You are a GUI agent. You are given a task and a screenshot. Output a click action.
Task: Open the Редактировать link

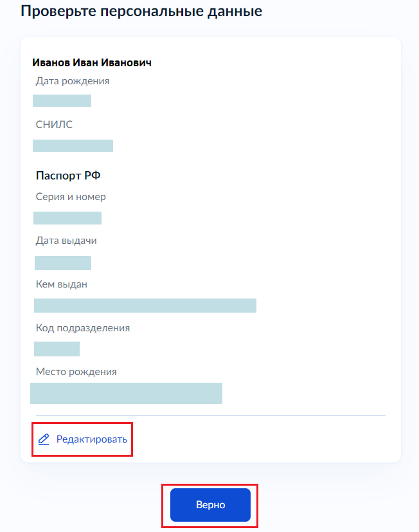point(91,439)
